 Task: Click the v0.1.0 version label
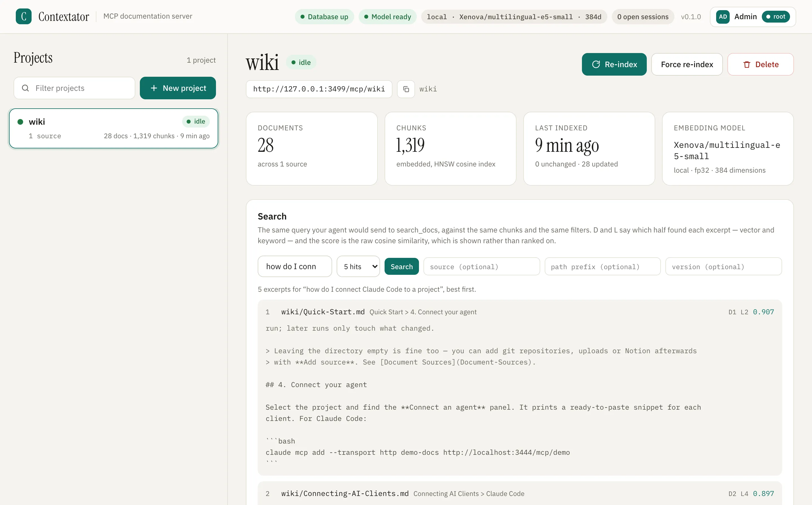pos(691,17)
